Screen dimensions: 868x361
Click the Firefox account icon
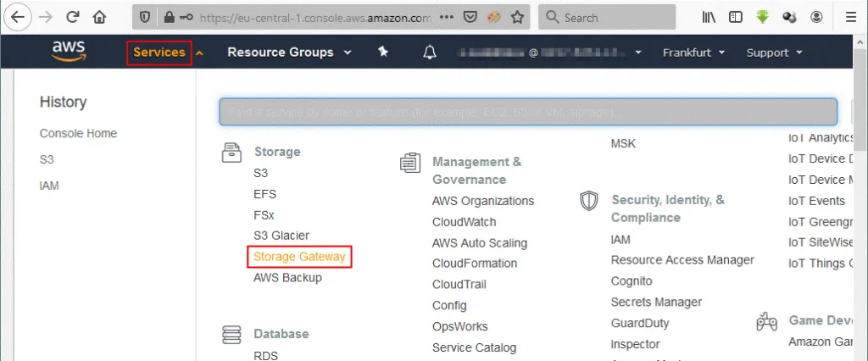pos(816,17)
